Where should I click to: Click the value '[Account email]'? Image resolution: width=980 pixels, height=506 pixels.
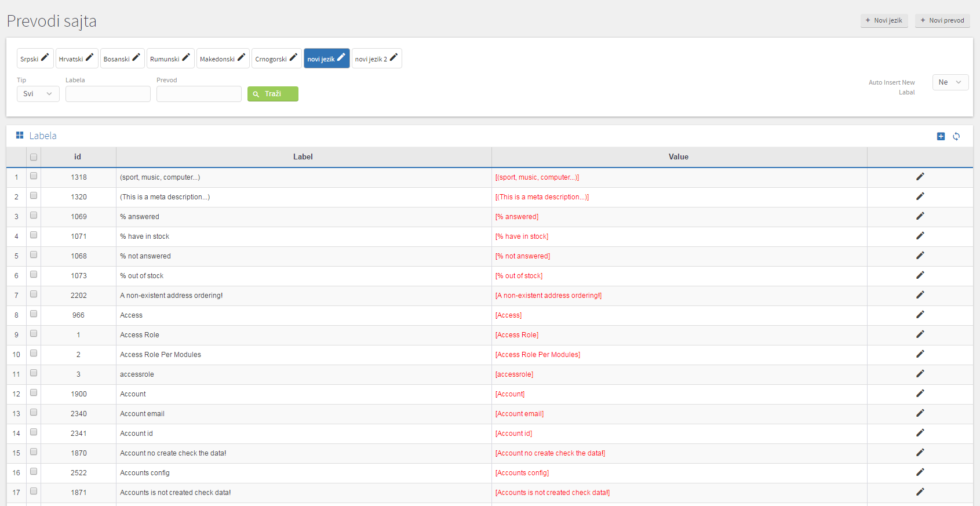point(519,414)
